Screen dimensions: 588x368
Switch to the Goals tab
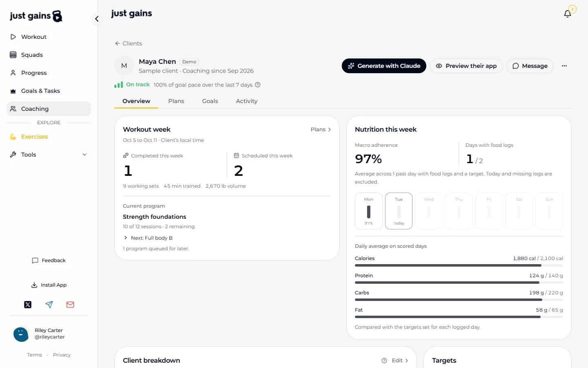(210, 101)
